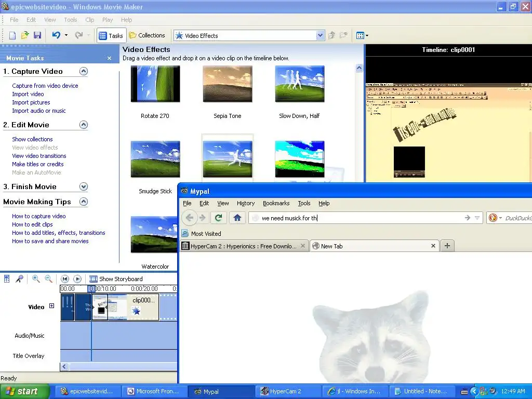532x399 pixels.
Task: Click the timeline scroll left arrow
Action: pos(64,366)
